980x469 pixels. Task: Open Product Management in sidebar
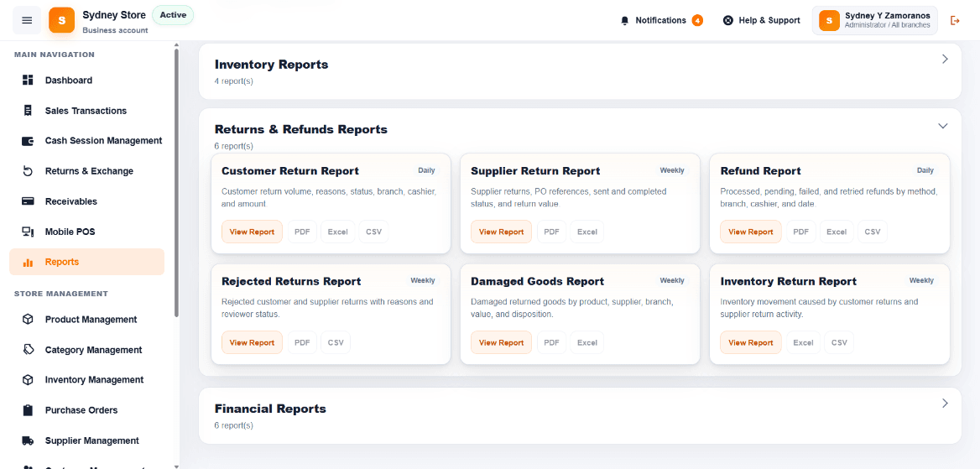[x=87, y=320]
